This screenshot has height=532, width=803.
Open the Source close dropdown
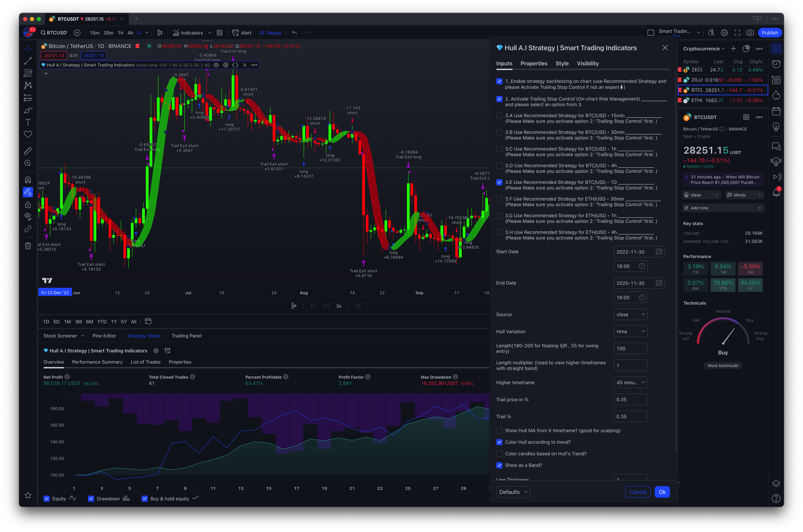point(630,314)
